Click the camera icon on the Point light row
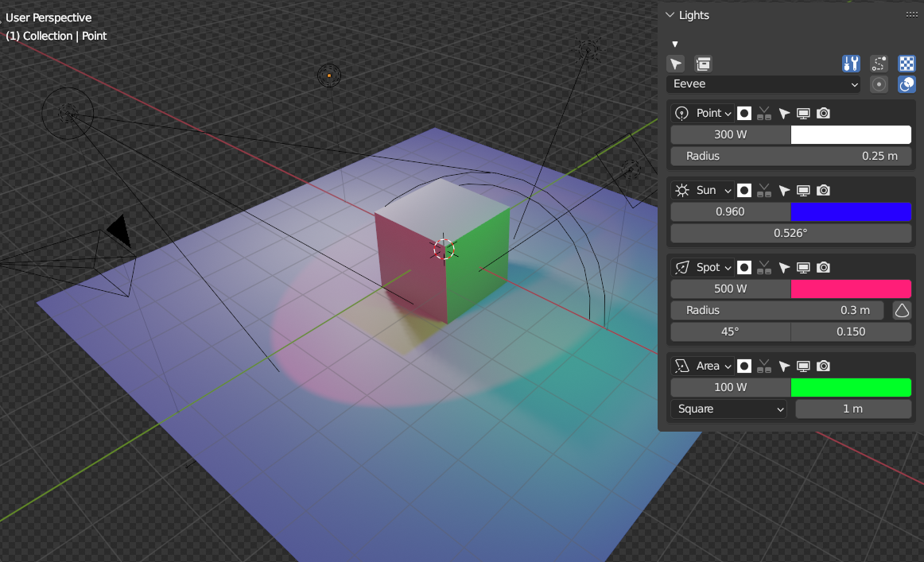Screen dimensions: 924x562 (x=823, y=113)
